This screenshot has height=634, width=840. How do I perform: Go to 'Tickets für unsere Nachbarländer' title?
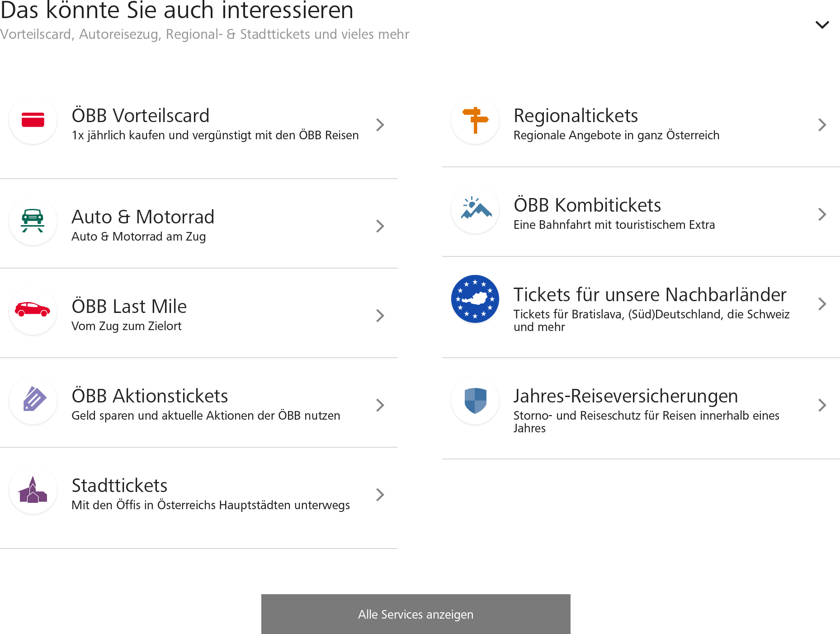click(650, 295)
